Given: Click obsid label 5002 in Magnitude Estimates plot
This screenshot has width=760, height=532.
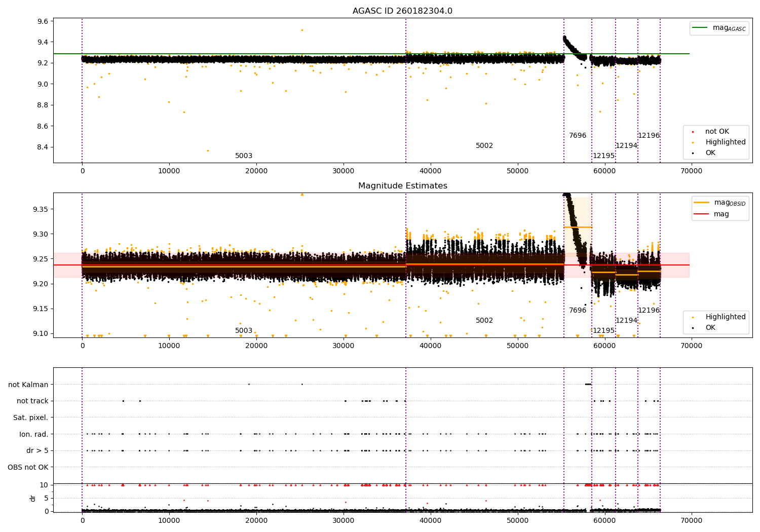Looking at the screenshot, I should point(484,321).
